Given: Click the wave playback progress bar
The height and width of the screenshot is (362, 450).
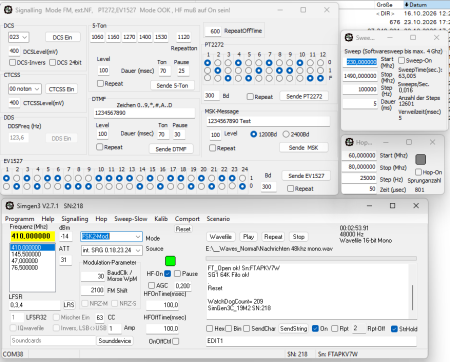Looking at the screenshot, I should (x=311, y=258).
